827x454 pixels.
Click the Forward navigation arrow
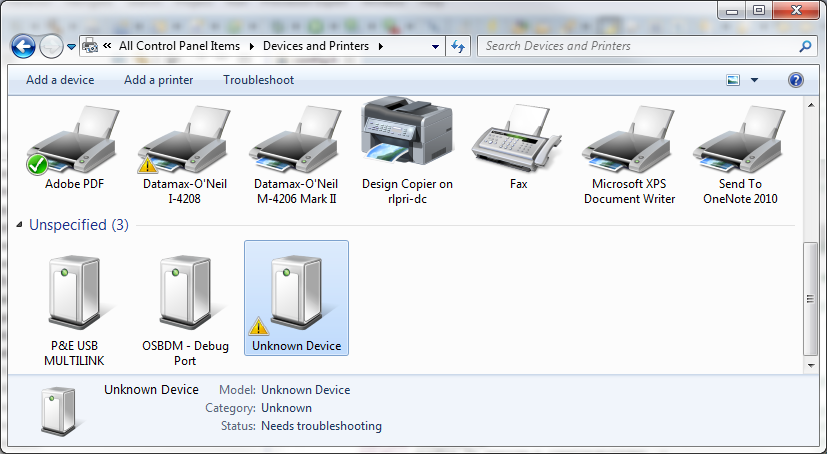(x=51, y=46)
